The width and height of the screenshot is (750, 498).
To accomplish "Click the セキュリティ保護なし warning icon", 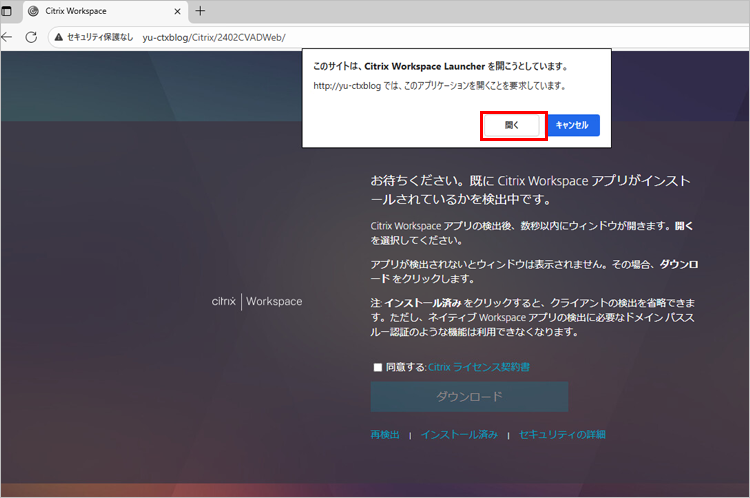I will click(x=59, y=37).
